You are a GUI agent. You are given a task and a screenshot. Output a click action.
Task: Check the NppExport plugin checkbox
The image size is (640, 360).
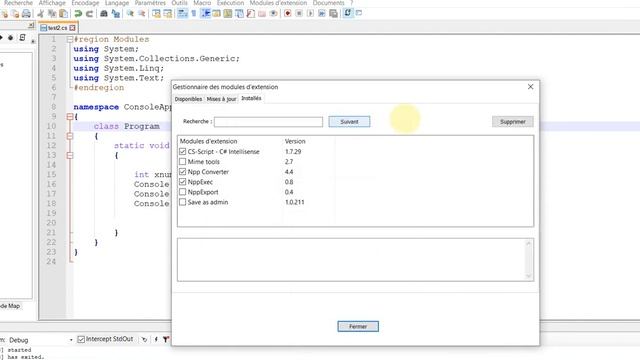click(182, 192)
